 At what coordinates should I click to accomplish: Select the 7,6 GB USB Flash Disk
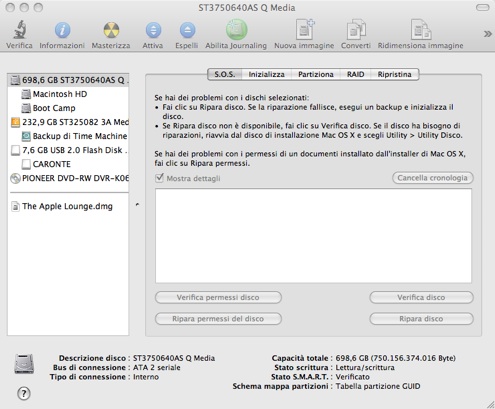68,150
